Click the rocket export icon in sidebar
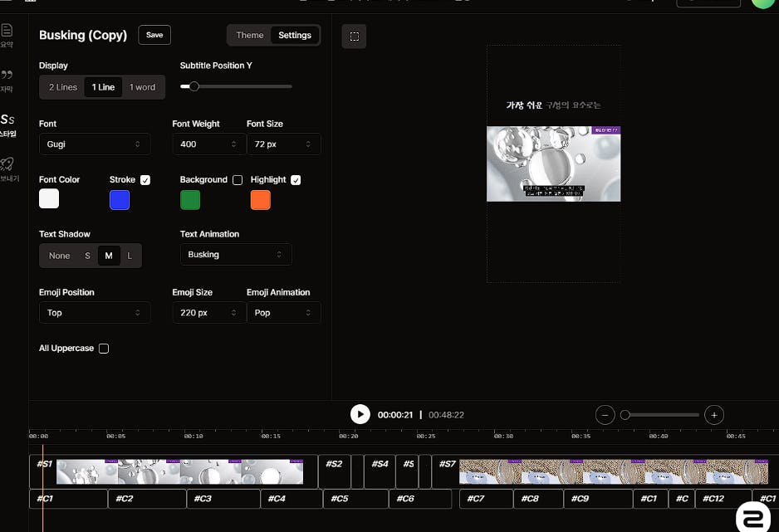This screenshot has width=779, height=532. click(x=7, y=164)
